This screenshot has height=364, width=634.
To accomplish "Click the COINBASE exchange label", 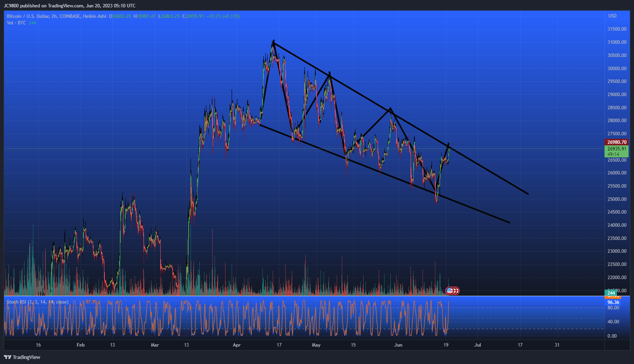I will click(x=70, y=16).
